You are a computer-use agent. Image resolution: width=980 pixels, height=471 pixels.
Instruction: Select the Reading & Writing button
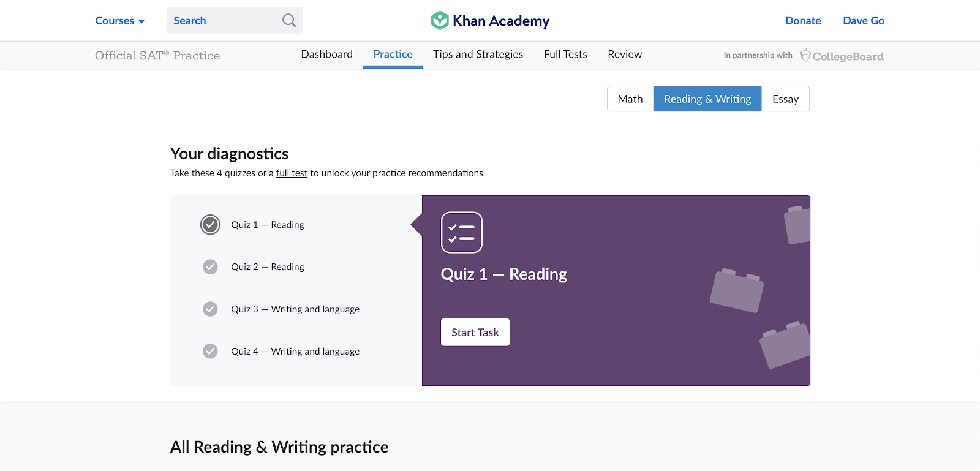click(707, 99)
